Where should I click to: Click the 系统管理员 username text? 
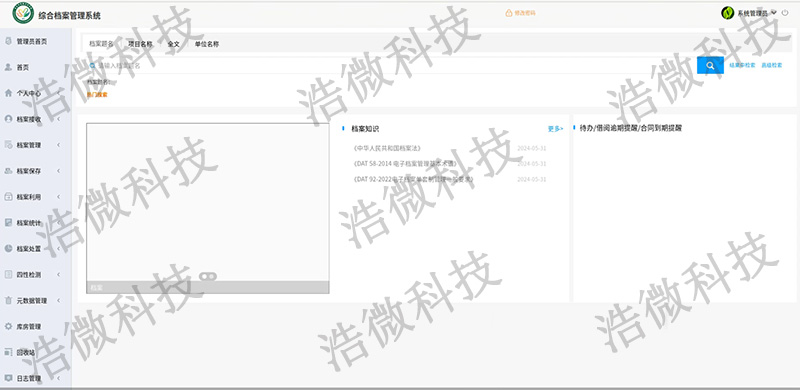click(x=753, y=13)
